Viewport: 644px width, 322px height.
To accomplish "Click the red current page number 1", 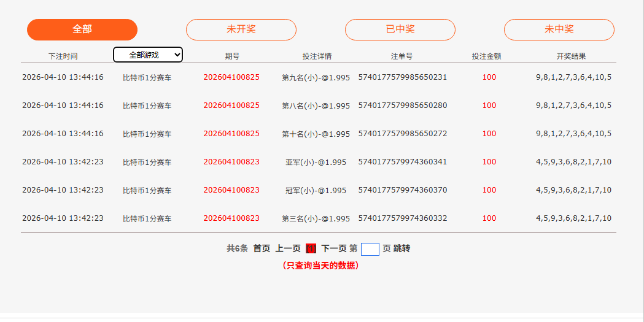I will tap(311, 248).
